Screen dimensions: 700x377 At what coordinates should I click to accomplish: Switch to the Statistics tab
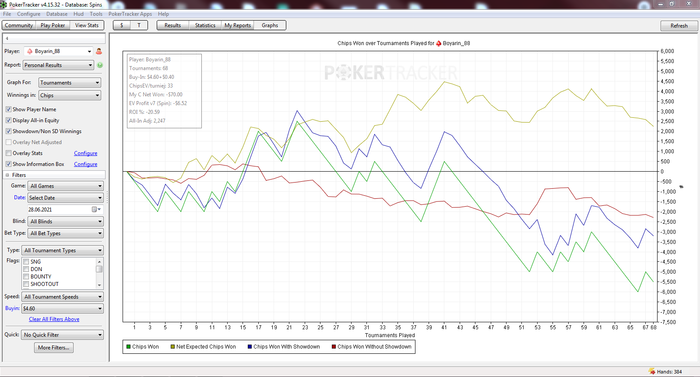(205, 25)
